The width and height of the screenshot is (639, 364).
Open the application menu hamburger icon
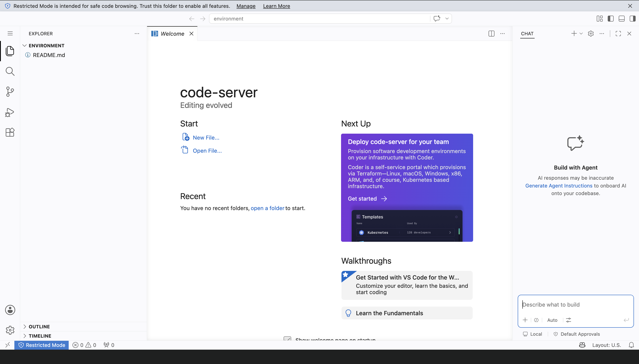click(x=10, y=34)
